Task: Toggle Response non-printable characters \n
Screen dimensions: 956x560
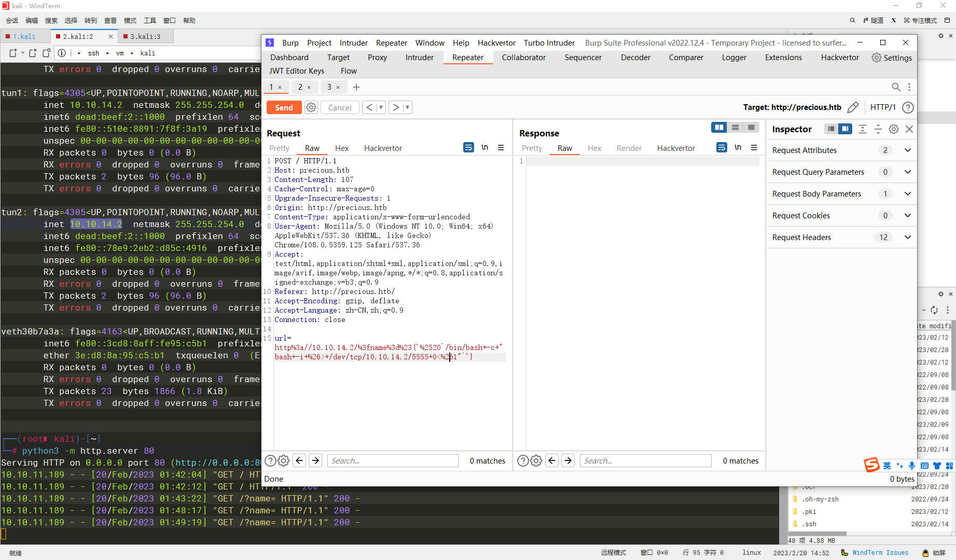Action: pos(738,148)
